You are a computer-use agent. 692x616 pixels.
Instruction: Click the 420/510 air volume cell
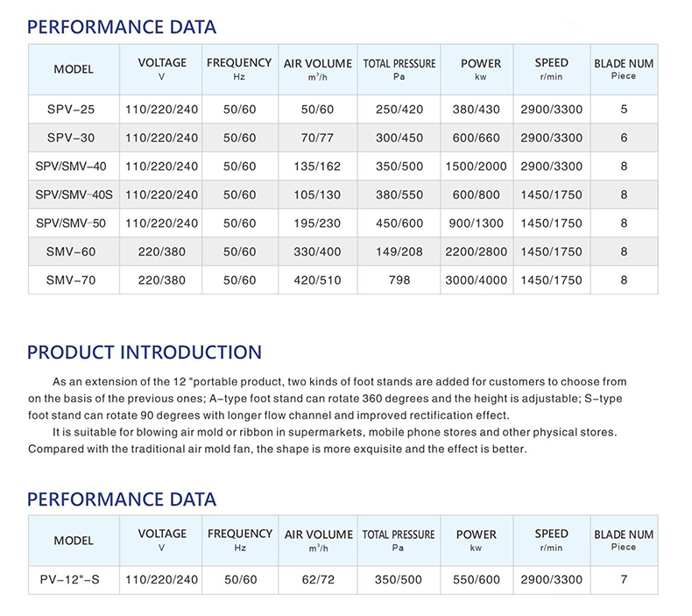(x=317, y=280)
